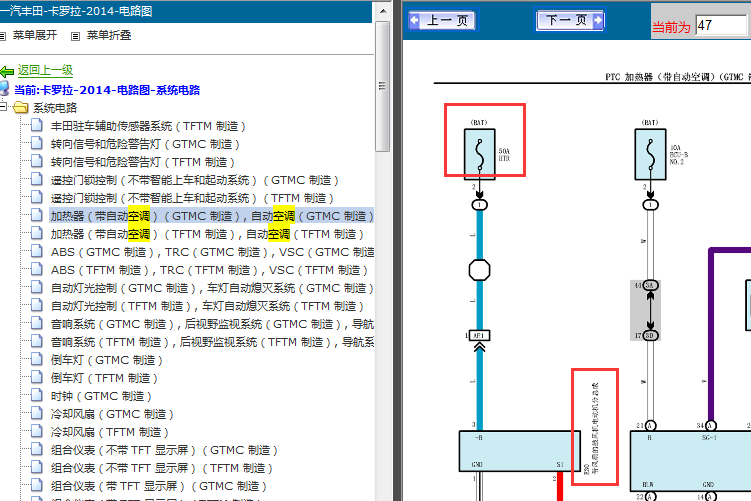Click document icon beside 时钟（GTMC 制造）

pyautogui.click(x=37, y=395)
